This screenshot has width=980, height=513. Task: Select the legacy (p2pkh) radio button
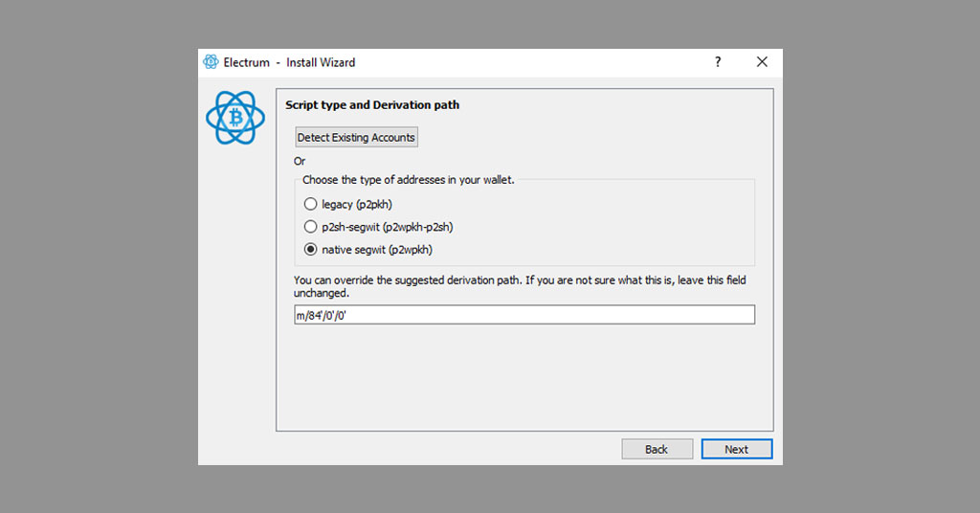pos(310,204)
